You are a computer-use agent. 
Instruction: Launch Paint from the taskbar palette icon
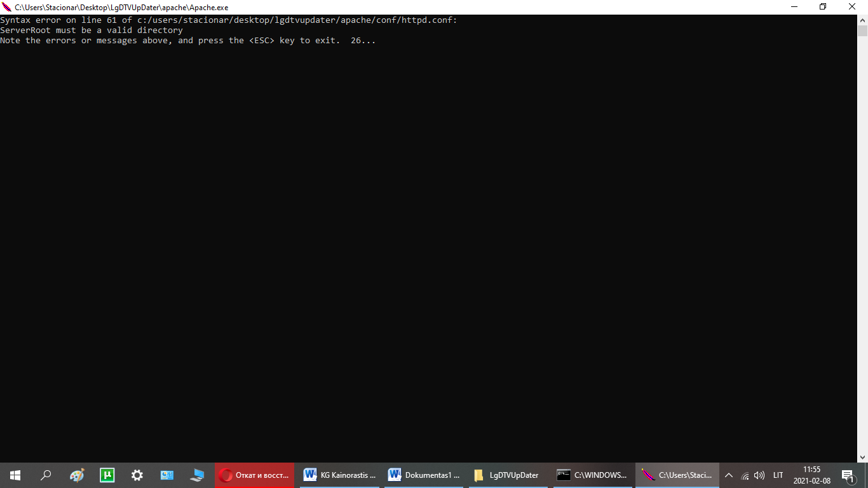click(77, 475)
